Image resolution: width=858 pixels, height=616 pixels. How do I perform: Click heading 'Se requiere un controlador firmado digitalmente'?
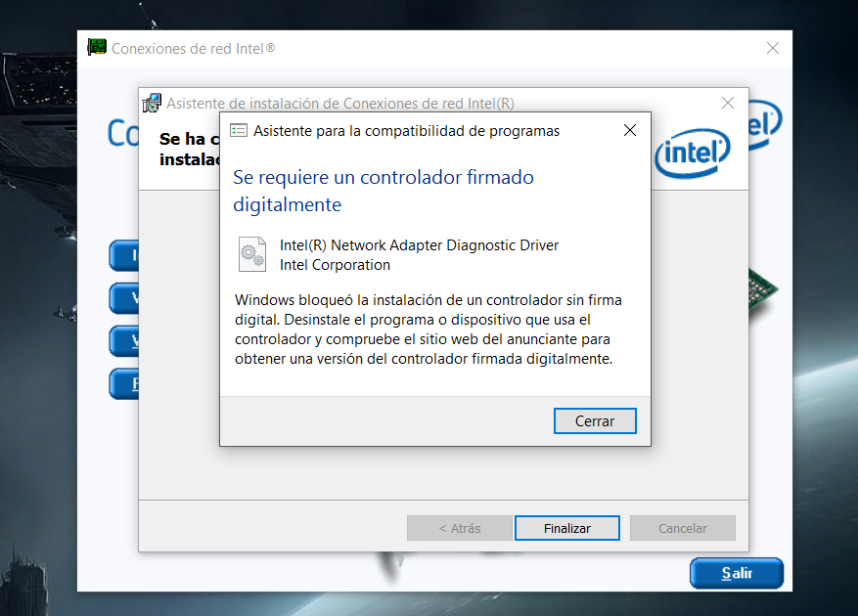[x=384, y=191]
